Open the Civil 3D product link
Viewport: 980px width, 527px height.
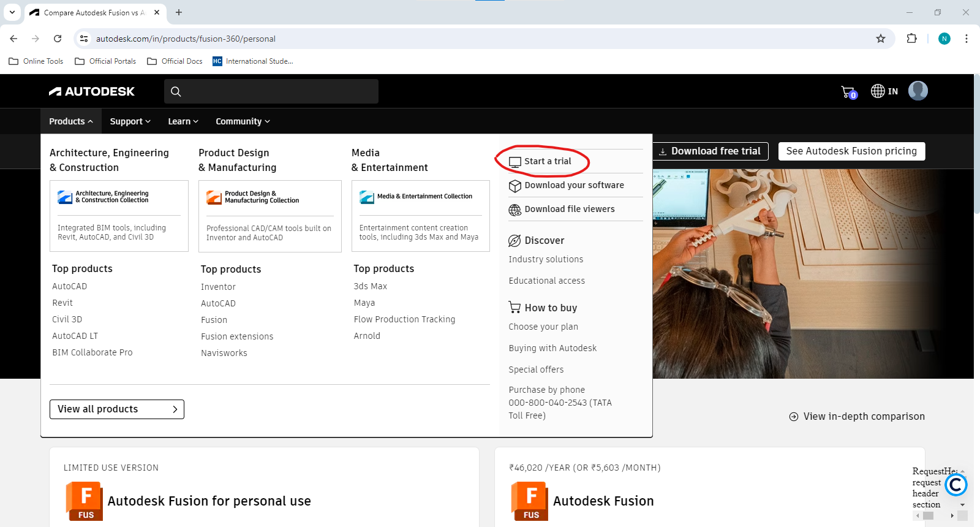(x=67, y=319)
